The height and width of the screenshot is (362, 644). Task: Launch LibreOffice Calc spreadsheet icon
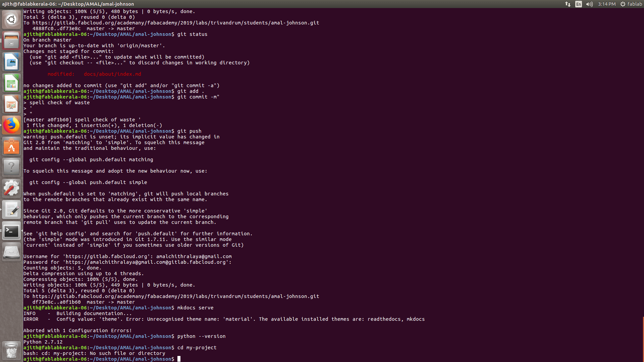[11, 83]
